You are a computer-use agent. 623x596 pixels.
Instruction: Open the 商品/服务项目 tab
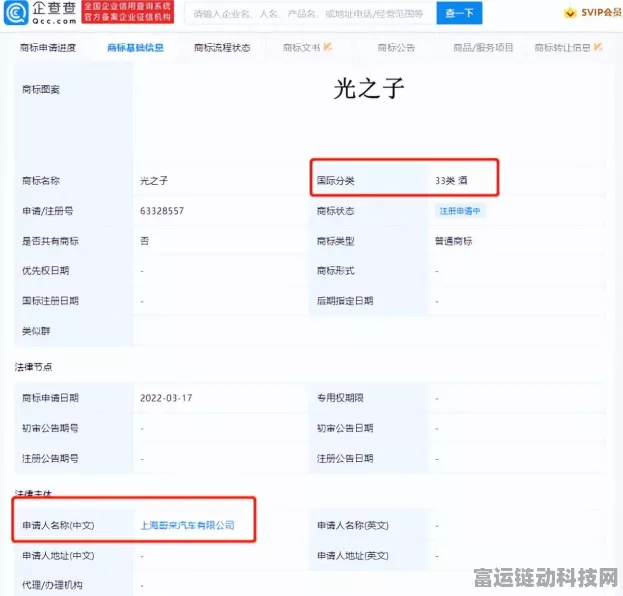point(483,48)
